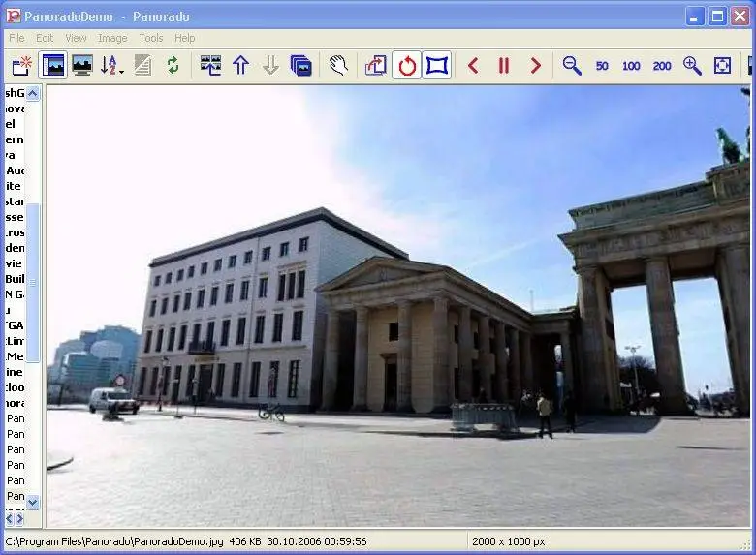Image resolution: width=756 pixels, height=555 pixels.
Task: Go to next image with down arrow
Action: coord(271,66)
